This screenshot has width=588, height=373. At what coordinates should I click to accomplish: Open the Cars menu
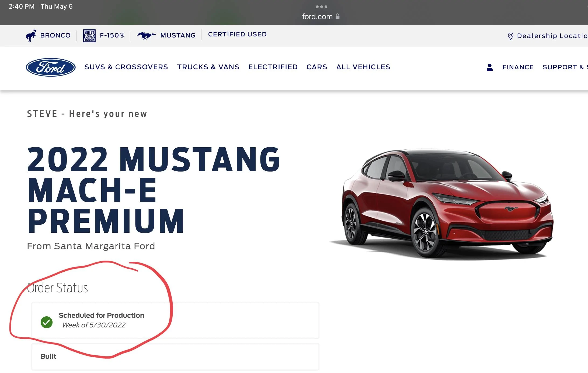coord(317,67)
